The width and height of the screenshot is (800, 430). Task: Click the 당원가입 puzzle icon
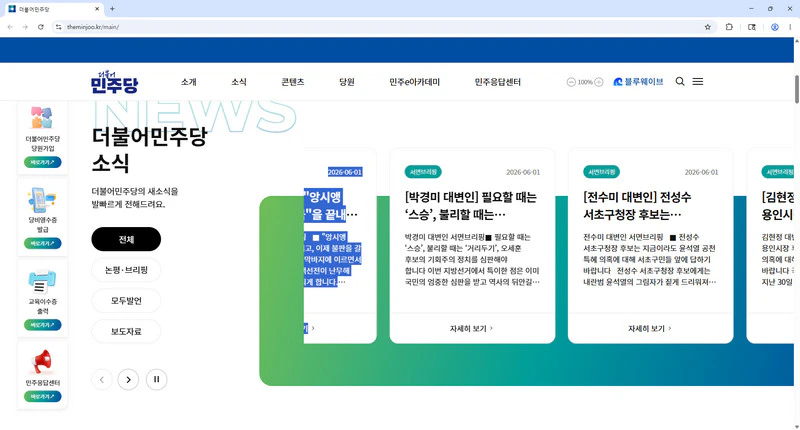pos(42,117)
